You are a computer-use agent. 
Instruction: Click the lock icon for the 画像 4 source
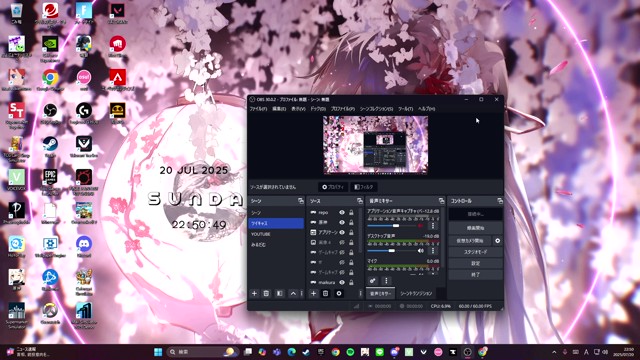pos(351,242)
